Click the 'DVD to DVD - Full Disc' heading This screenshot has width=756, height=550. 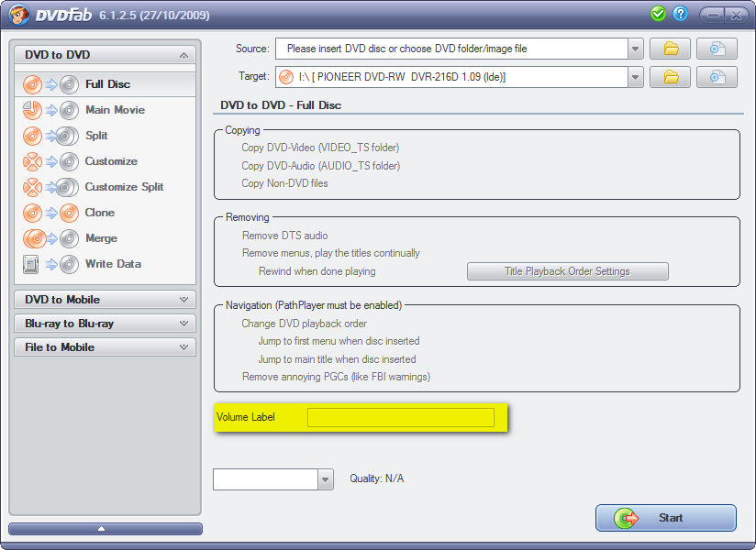(281, 105)
